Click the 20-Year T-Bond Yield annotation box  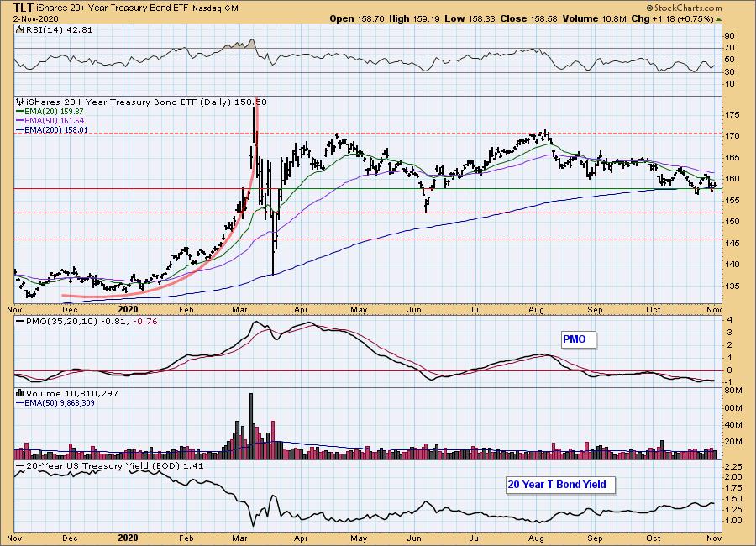point(560,485)
